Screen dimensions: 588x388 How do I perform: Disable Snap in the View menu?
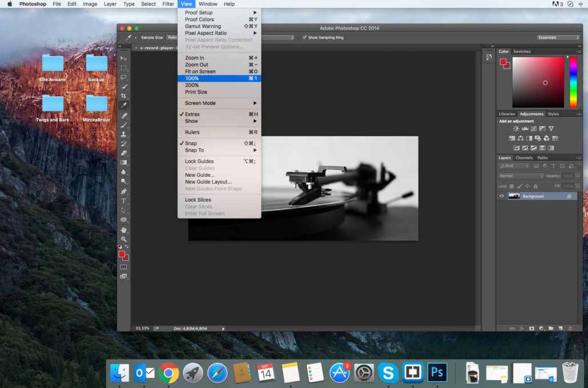[x=190, y=143]
